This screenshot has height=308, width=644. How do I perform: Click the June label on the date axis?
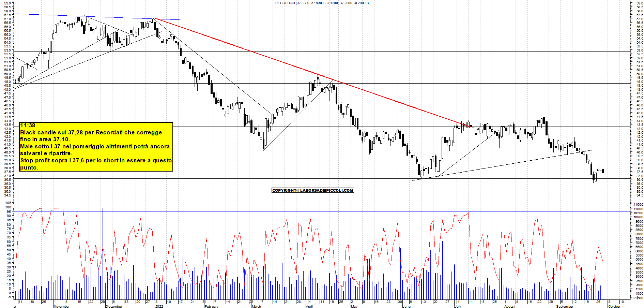click(407, 306)
